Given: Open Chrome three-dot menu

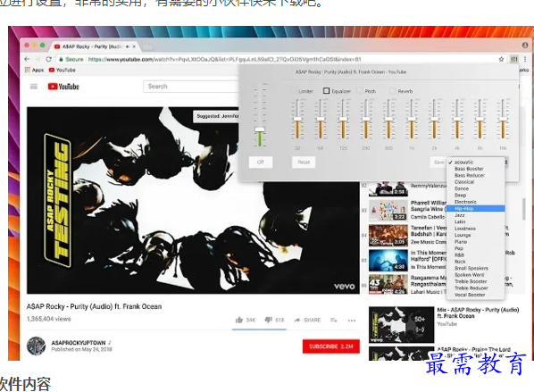Looking at the screenshot, I should 525,59.
